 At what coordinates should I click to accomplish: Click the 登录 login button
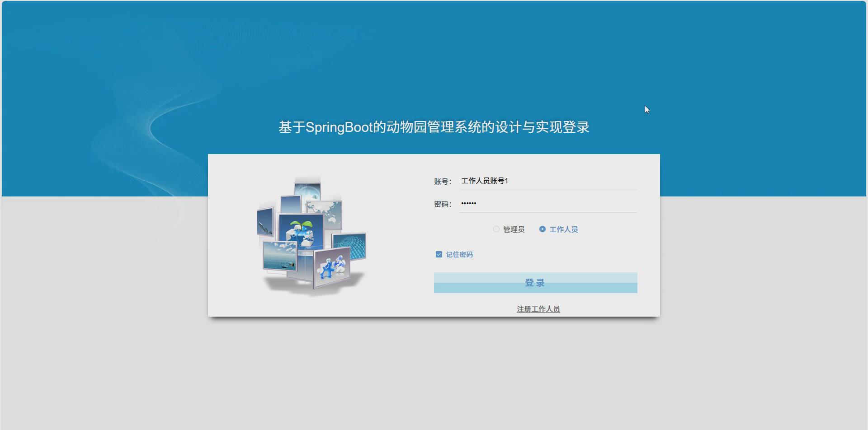pos(535,282)
